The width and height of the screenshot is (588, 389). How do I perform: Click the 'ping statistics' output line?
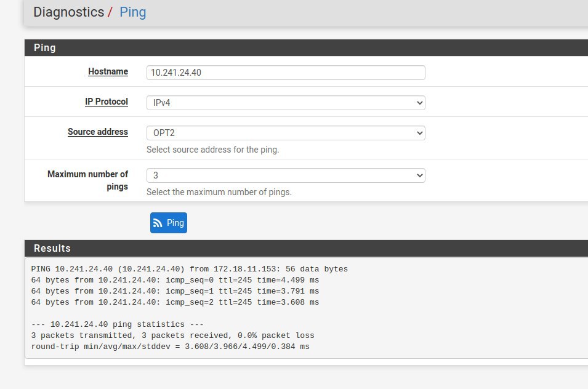(118, 324)
